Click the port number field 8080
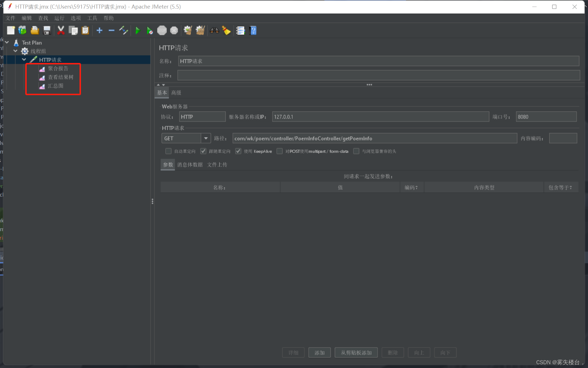The width and height of the screenshot is (588, 368). 546,117
